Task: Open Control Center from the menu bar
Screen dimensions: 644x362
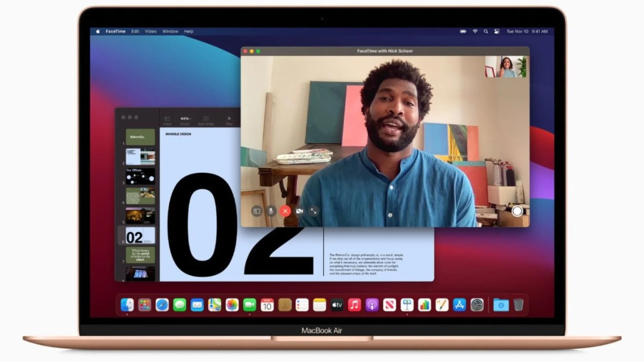Action: coord(497,31)
